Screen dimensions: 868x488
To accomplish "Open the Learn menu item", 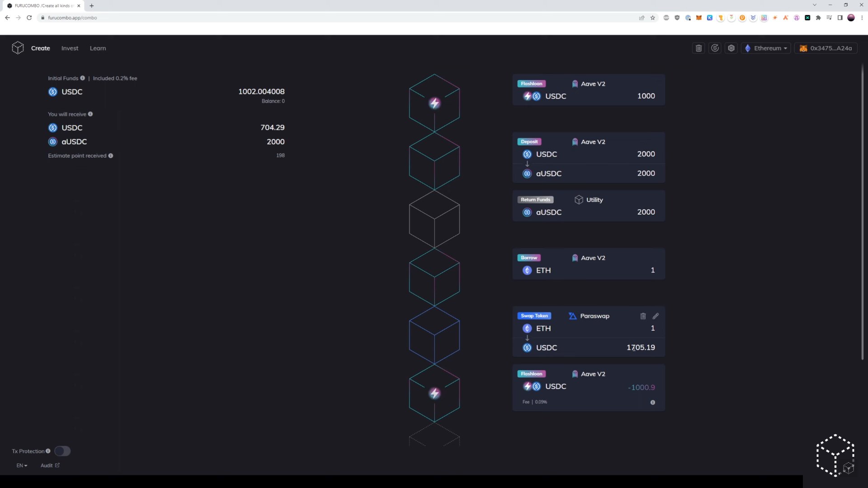I will coord(98,48).
